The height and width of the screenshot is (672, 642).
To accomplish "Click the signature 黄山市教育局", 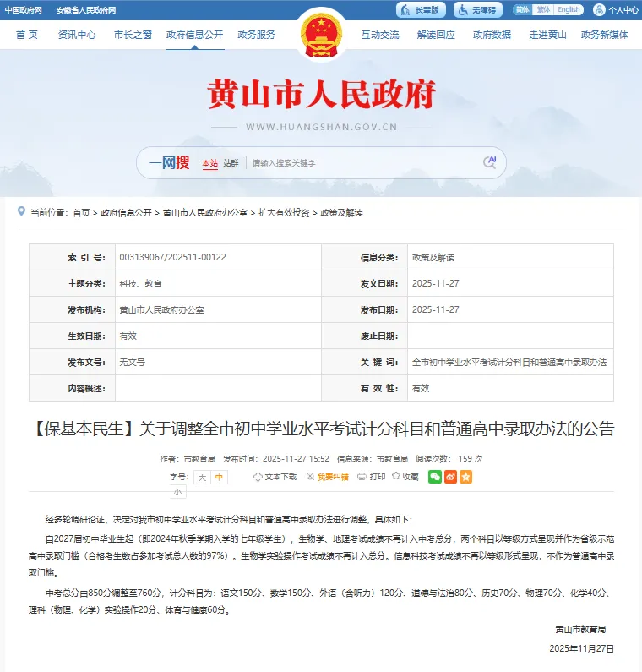I will tap(580, 629).
